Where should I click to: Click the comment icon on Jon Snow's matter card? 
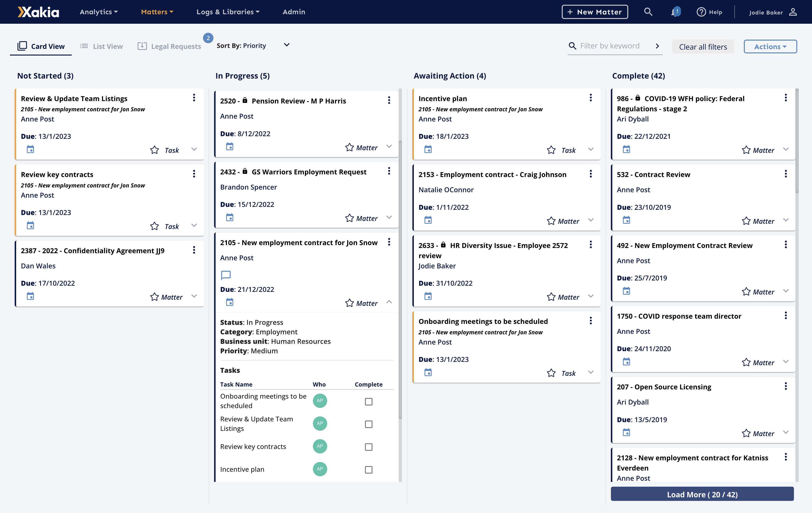pyautogui.click(x=226, y=275)
